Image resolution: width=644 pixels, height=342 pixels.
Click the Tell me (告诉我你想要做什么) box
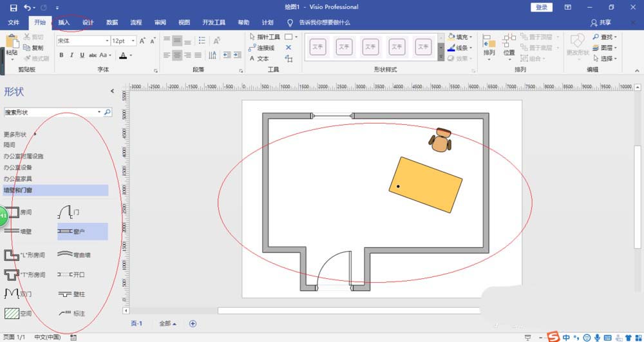[x=325, y=23]
